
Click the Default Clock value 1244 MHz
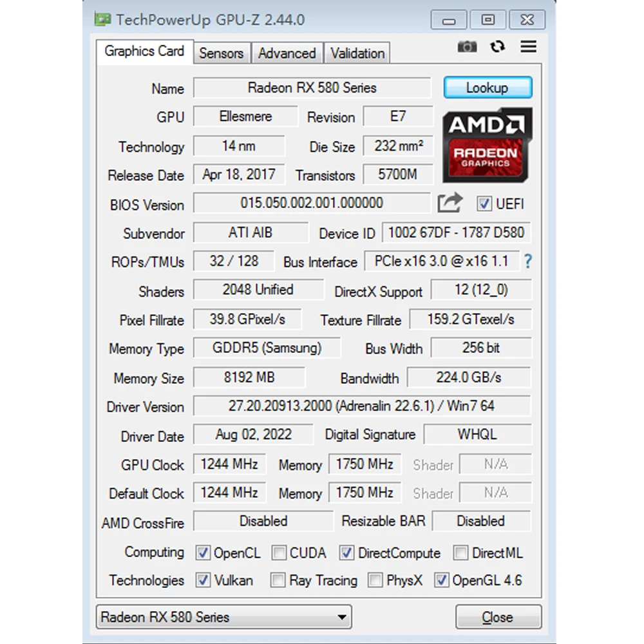[x=230, y=493]
